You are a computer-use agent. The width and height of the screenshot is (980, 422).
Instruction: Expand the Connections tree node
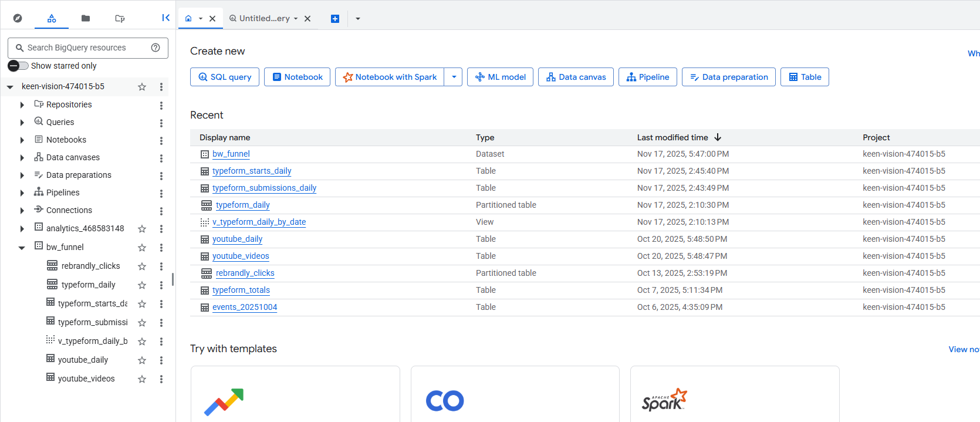(x=22, y=211)
